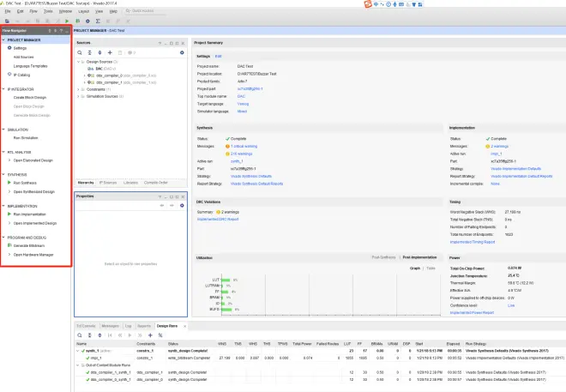Collapse the IP INTEGRATOR section
The width and height of the screenshot is (566, 392).
pyautogui.click(x=3, y=89)
